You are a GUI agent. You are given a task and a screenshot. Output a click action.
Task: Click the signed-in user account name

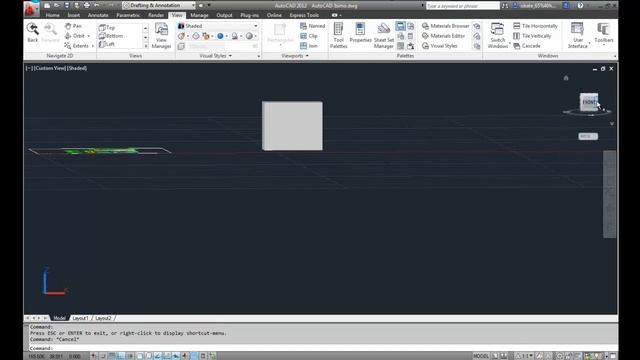pos(538,5)
